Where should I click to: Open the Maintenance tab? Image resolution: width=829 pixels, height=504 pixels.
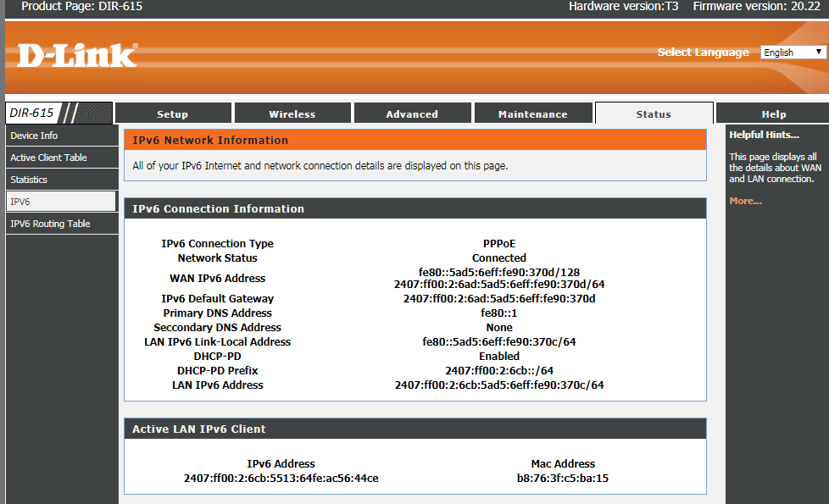point(533,114)
